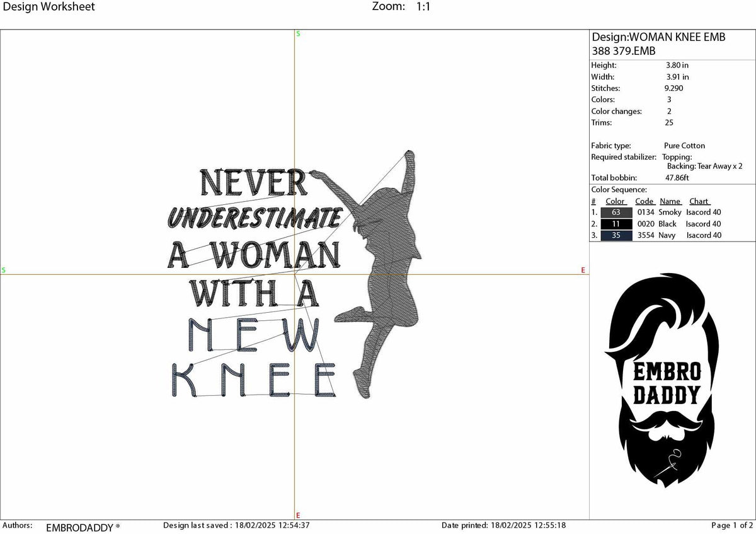Click the Smoky color swatch numbered 63
This screenshot has width=756, height=534.
pyautogui.click(x=616, y=212)
